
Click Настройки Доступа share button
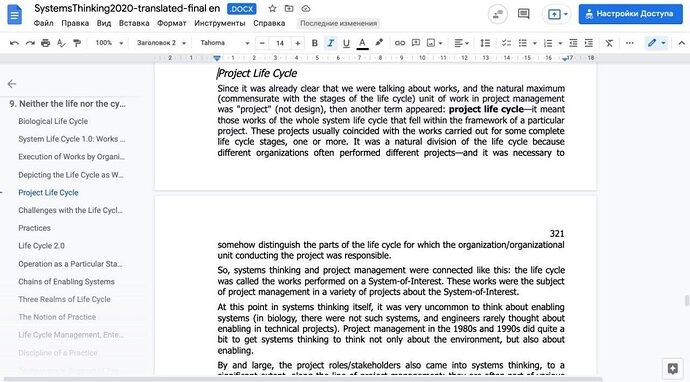click(631, 14)
